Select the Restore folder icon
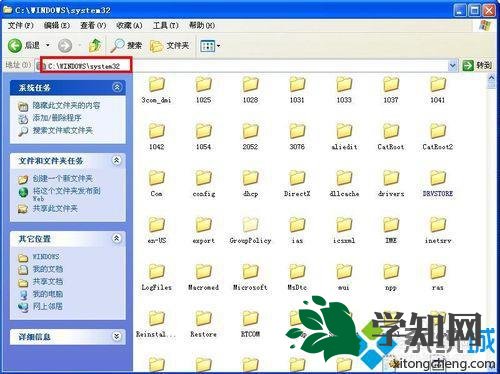This screenshot has height=374, width=500. coord(203,318)
